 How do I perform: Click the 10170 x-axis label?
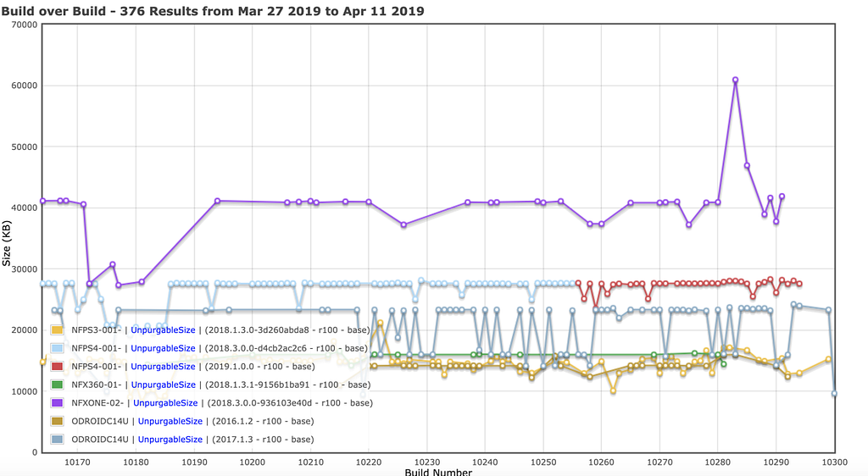[x=77, y=462]
